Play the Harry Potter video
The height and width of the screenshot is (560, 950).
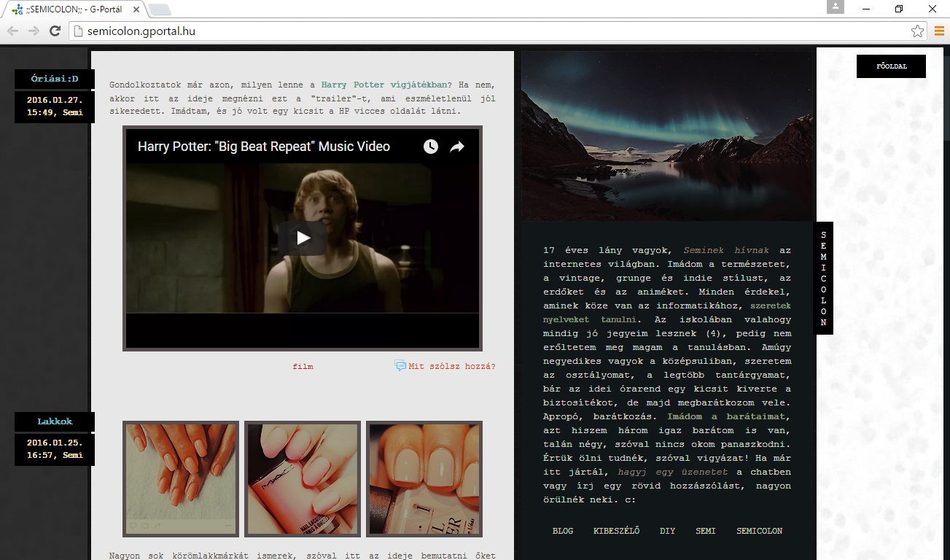coord(303,238)
